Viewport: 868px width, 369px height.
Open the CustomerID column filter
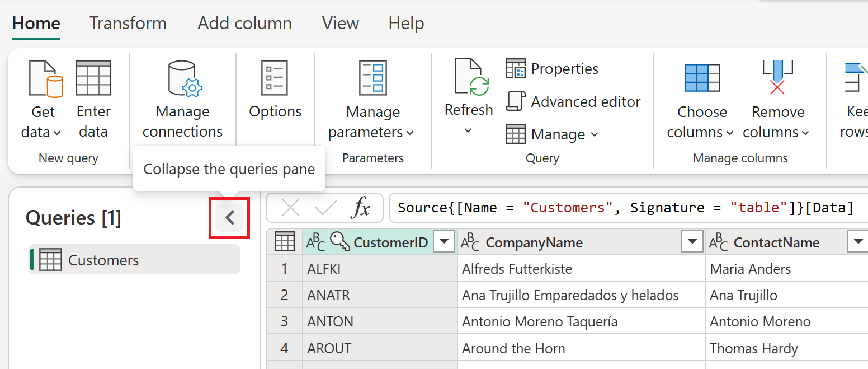444,241
